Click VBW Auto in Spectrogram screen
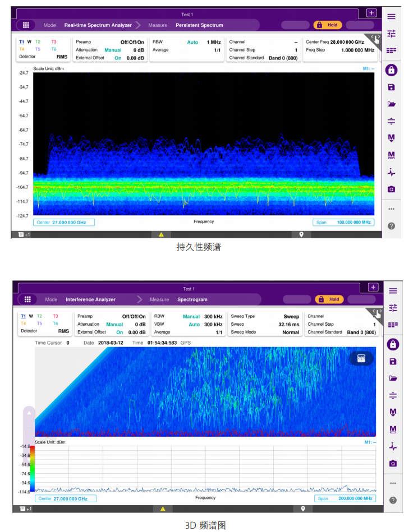The height and width of the screenshot is (532, 418). [194, 325]
